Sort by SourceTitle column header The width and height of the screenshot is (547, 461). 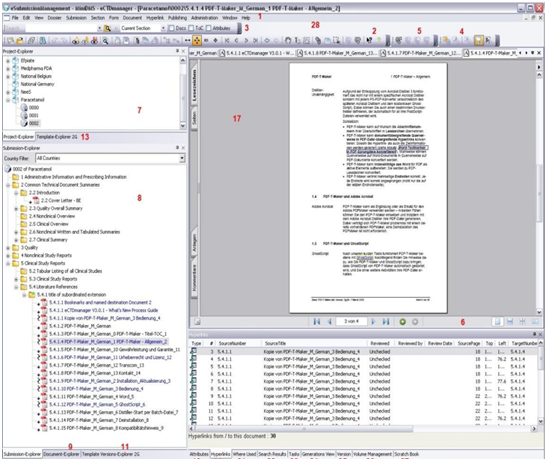tap(275, 343)
